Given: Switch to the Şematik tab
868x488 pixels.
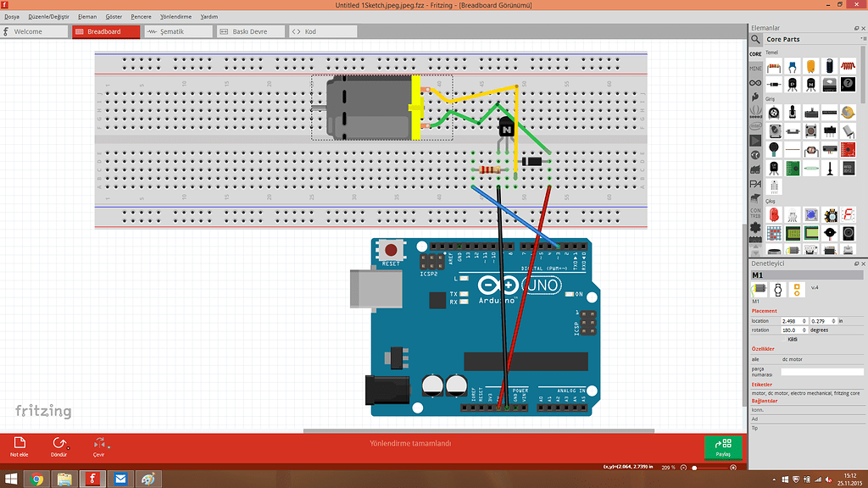Looking at the screenshot, I should coord(178,31).
